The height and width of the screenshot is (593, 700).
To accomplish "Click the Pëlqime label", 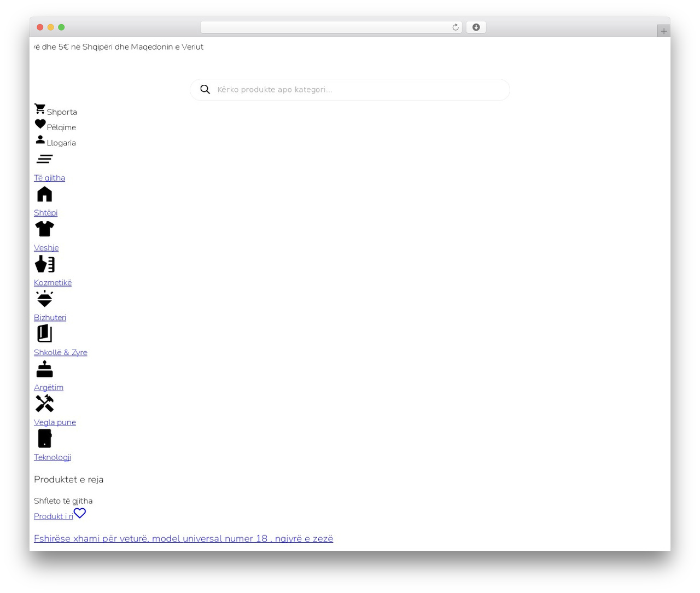I will point(61,127).
